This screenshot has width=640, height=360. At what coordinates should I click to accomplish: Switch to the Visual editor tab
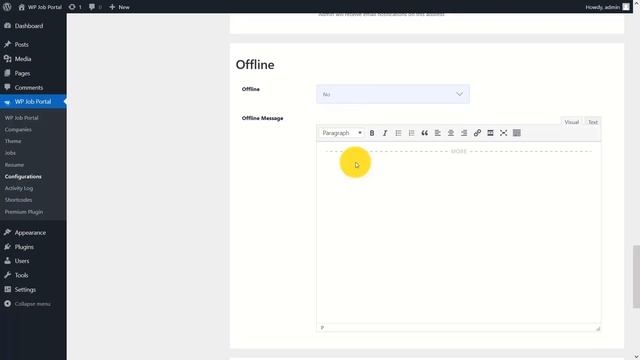point(571,122)
